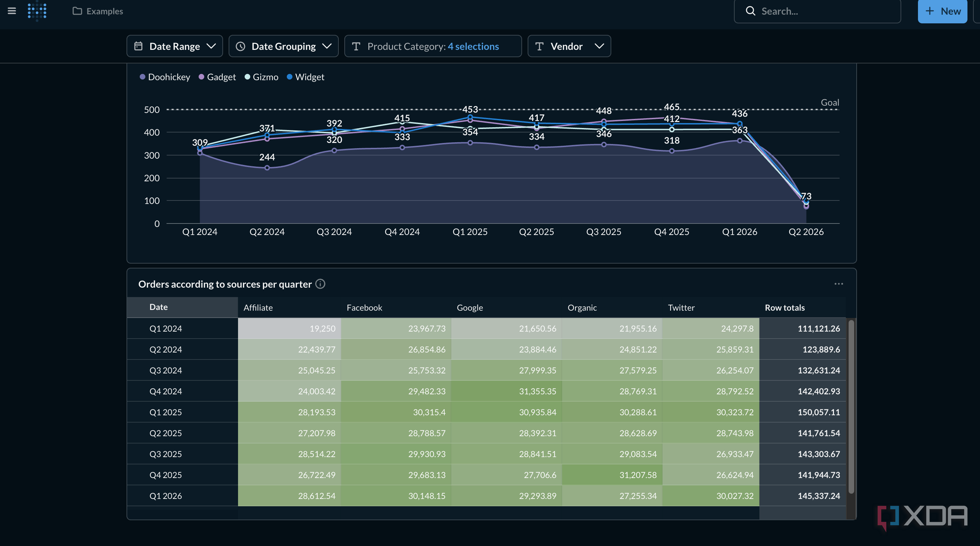Open the Examples collection folder
The image size is (980, 546).
98,11
